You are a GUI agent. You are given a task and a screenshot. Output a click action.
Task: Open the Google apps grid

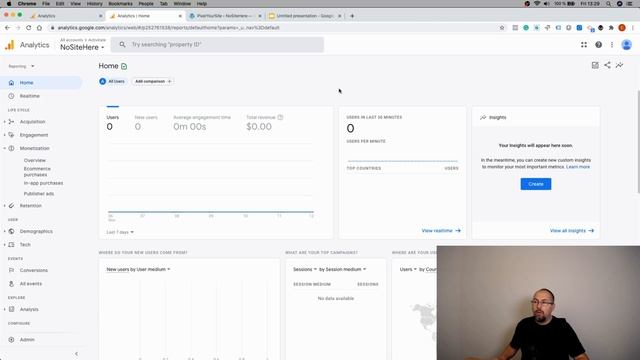tap(584, 45)
